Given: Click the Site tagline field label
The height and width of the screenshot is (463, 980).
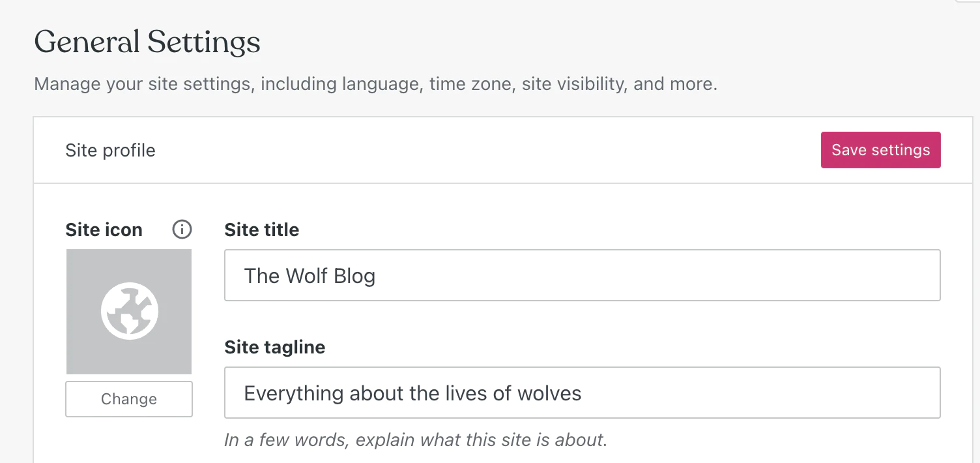Looking at the screenshot, I should point(274,347).
